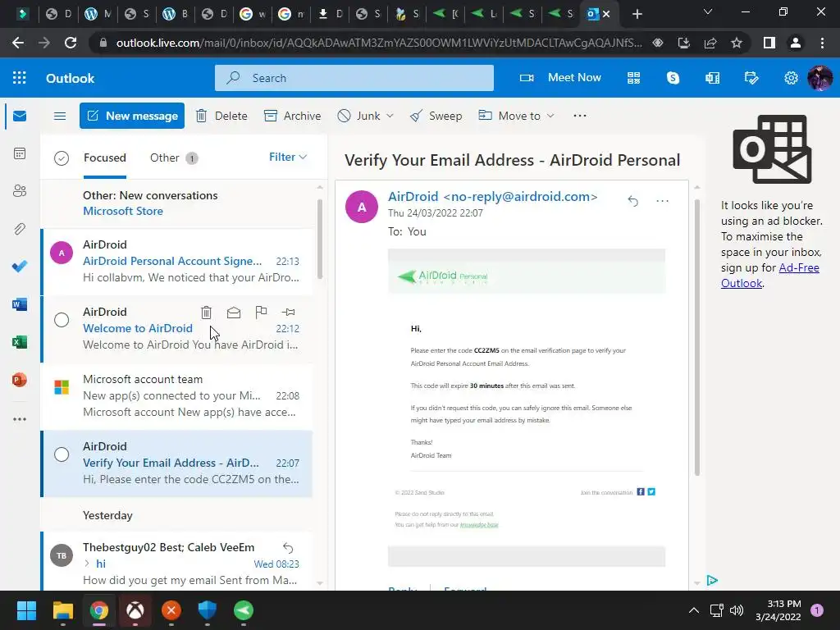Launch Word from the sidebar
Image resolution: width=840 pixels, height=630 pixels.
[20, 304]
